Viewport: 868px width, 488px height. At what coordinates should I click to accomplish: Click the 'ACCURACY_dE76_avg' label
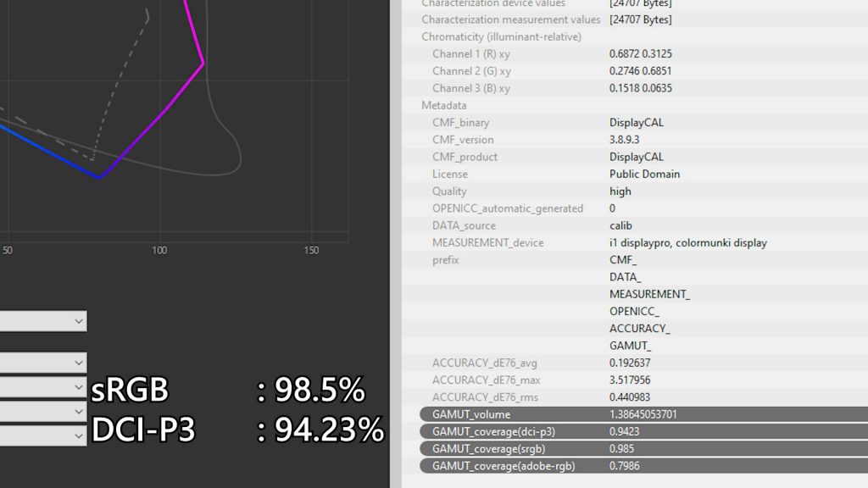(484, 363)
